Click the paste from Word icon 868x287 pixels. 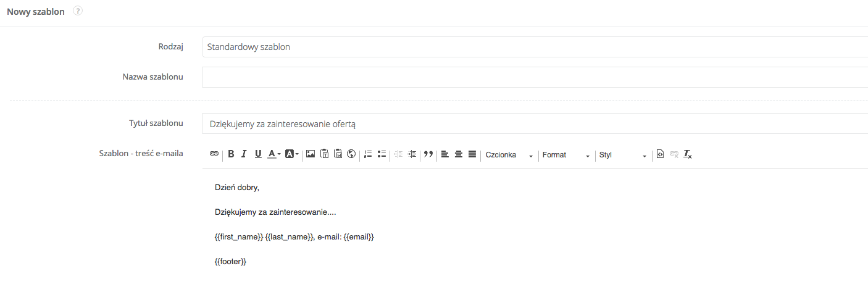click(338, 154)
